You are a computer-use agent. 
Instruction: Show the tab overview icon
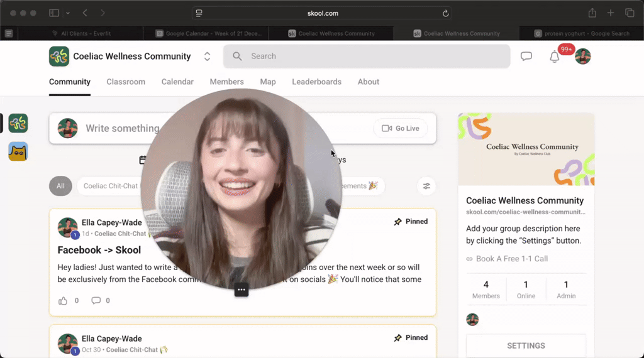coord(630,13)
